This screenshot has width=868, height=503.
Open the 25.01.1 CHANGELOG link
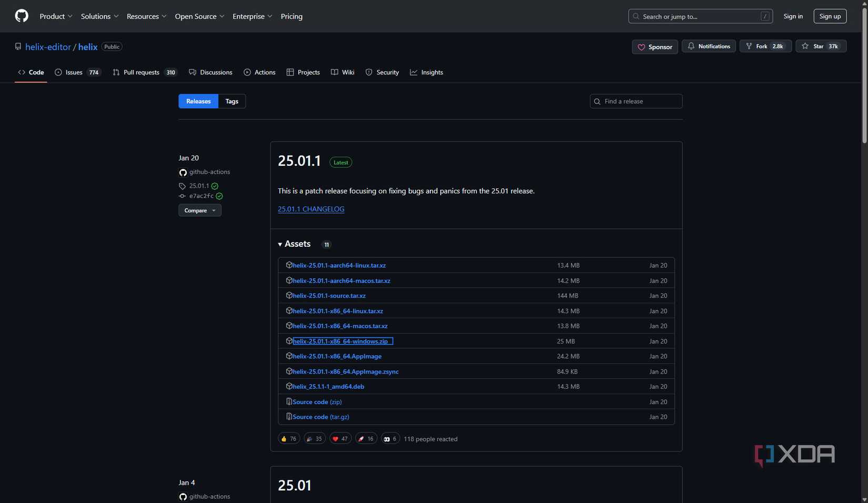tap(311, 209)
